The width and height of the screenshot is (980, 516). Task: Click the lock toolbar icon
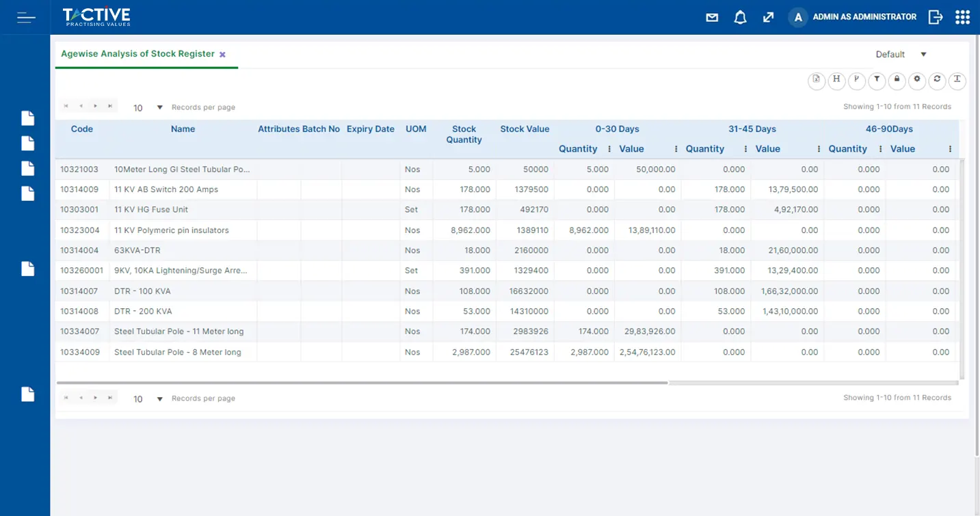897,81
